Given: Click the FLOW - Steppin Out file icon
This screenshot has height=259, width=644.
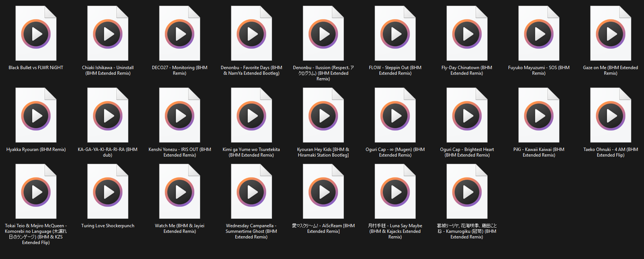Looking at the screenshot, I should (395, 33).
